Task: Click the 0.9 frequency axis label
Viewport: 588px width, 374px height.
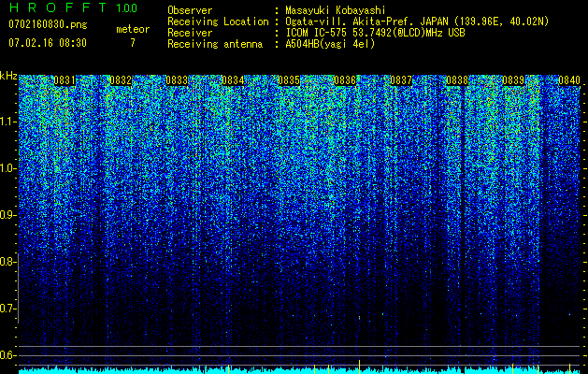Action: click(x=7, y=215)
